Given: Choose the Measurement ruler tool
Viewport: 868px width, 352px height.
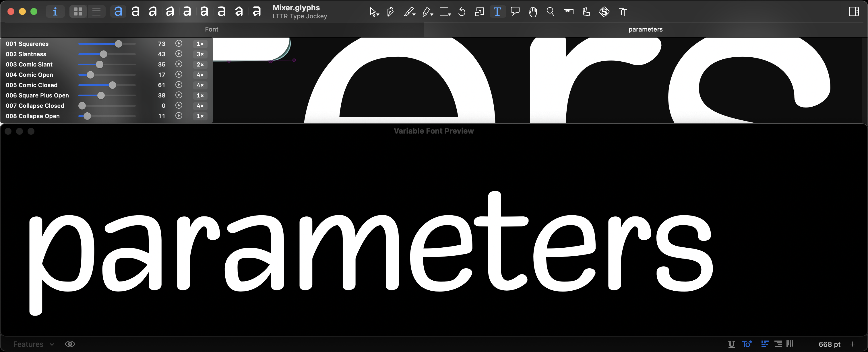Looking at the screenshot, I should pyautogui.click(x=568, y=12).
